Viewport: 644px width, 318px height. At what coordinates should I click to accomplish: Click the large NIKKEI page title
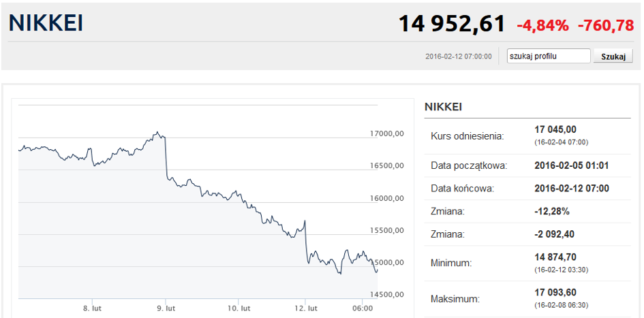point(46,24)
